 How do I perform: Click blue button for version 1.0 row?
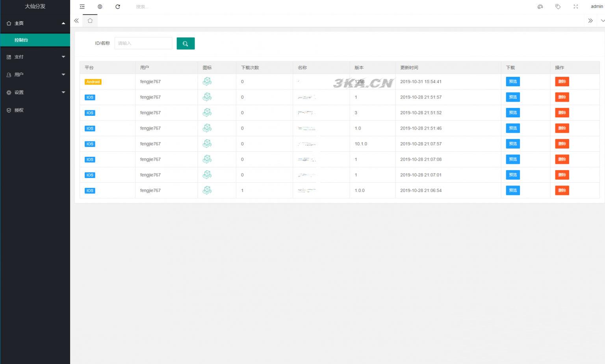click(x=513, y=128)
